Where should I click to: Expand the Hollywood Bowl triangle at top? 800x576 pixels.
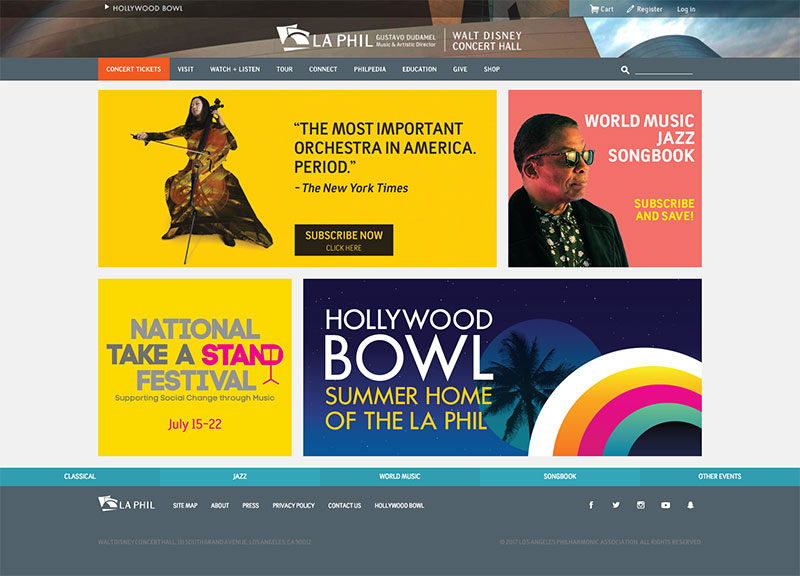[x=107, y=7]
